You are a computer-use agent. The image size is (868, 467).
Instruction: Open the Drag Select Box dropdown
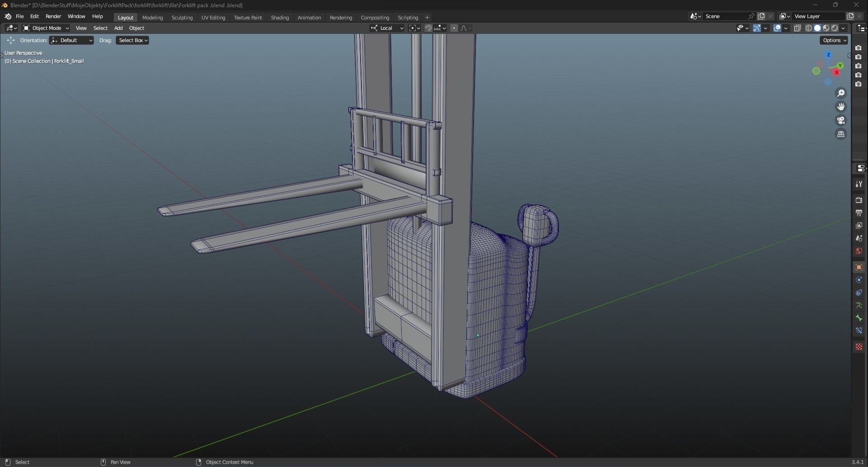coord(132,40)
